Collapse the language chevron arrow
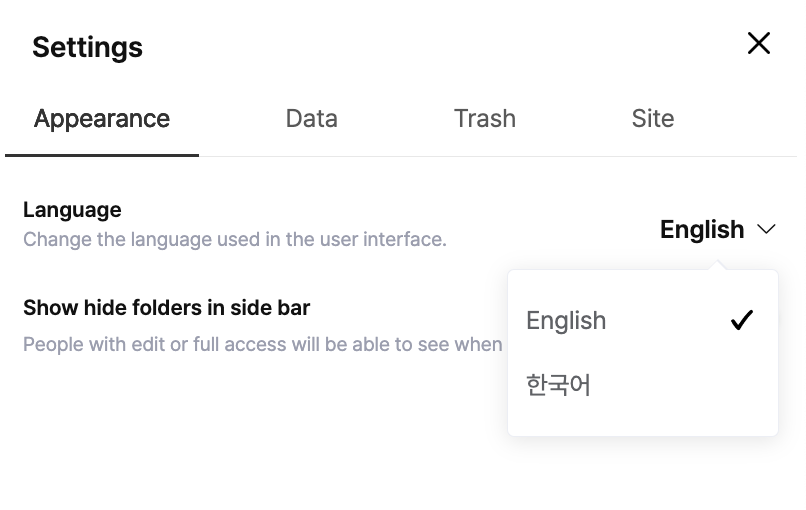Viewport: 806px width, 510px height. pos(767,230)
